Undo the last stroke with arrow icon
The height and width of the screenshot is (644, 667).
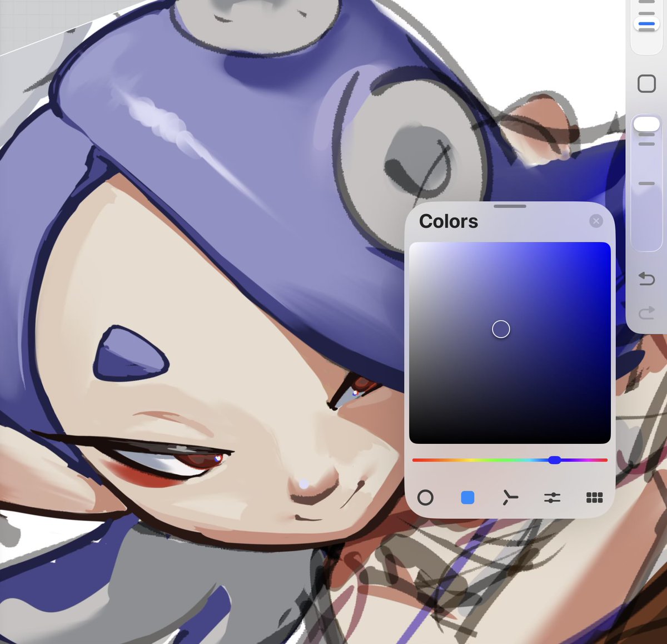click(x=646, y=279)
